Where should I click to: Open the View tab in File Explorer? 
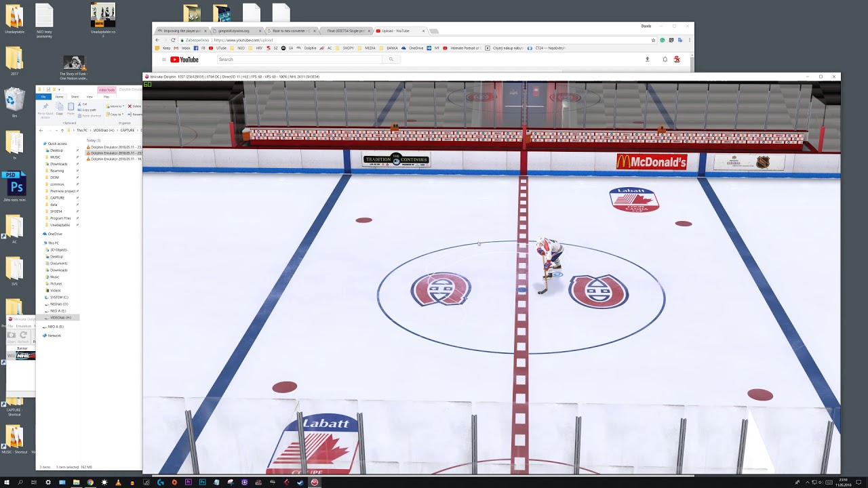click(90, 97)
